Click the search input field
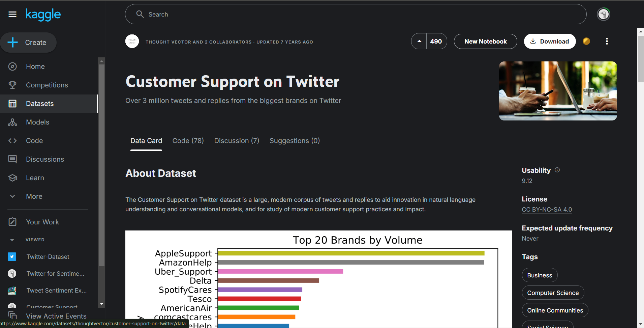This screenshot has height=328, width=644. click(x=356, y=15)
